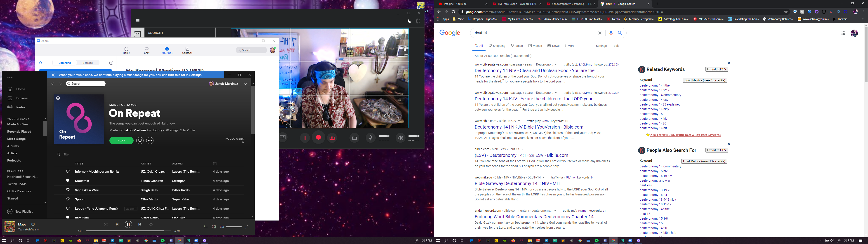Open the recorder hamburger menu
Viewport: 868px width, 244px height.
click(x=137, y=21)
